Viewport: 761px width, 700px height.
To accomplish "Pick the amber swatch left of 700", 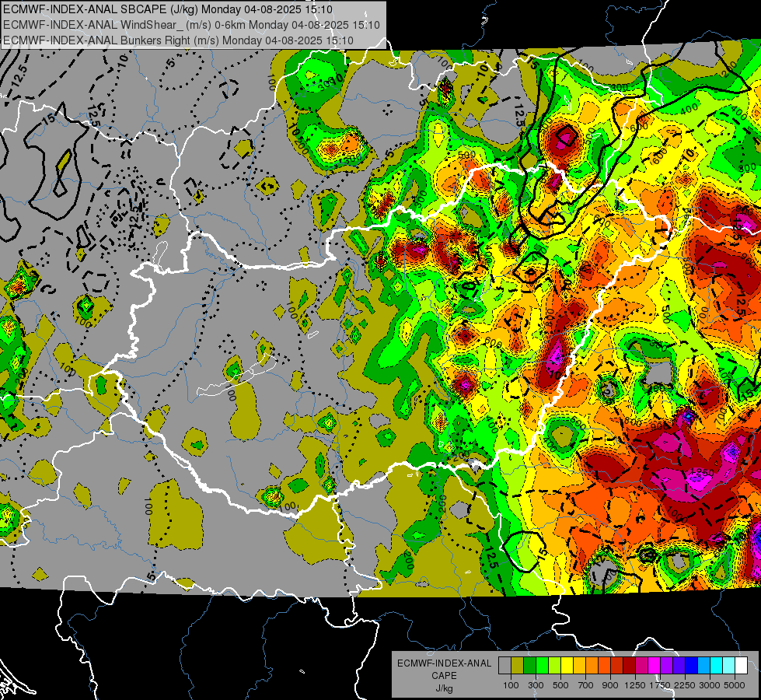I will point(579,665).
